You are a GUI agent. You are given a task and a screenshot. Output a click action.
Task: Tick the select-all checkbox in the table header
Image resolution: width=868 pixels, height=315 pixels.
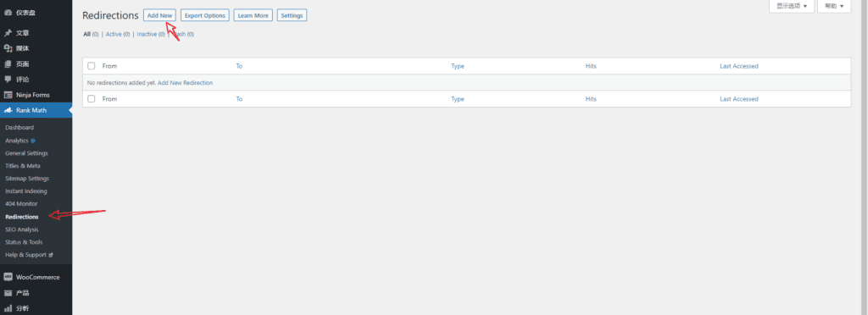(92, 66)
